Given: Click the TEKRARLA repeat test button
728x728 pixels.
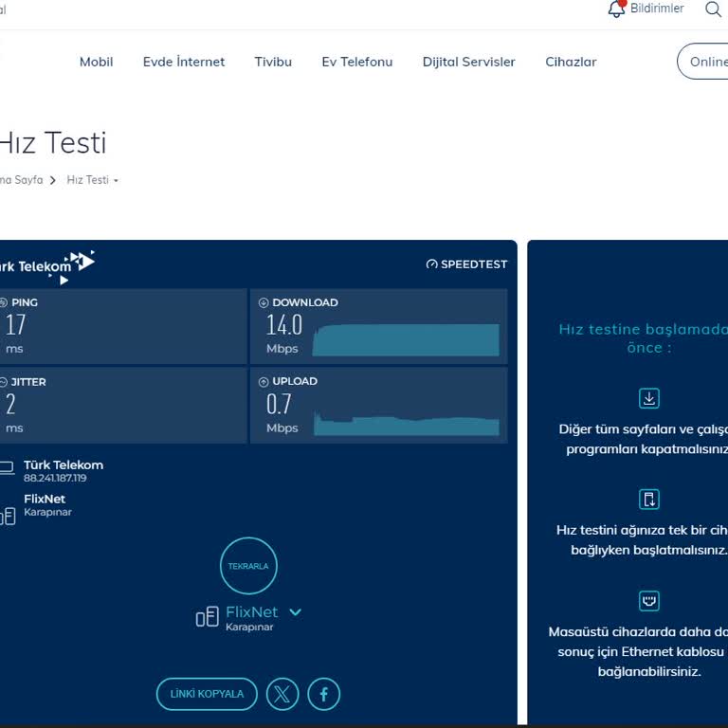Looking at the screenshot, I should [x=248, y=566].
